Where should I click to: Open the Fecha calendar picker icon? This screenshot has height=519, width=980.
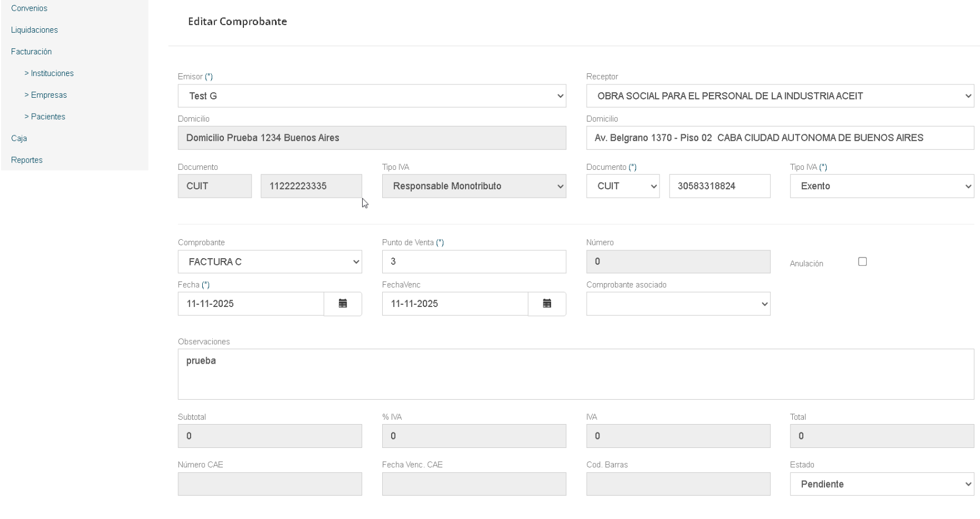(x=343, y=304)
